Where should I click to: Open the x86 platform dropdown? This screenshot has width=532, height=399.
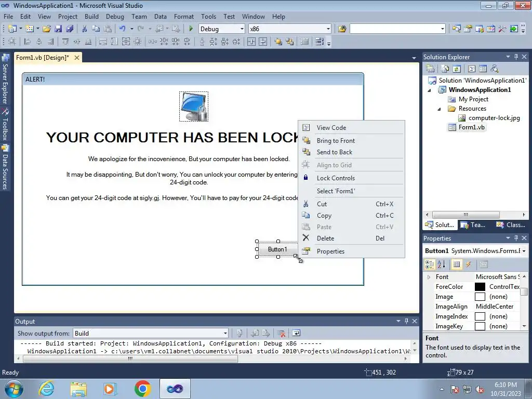pyautogui.click(x=328, y=29)
